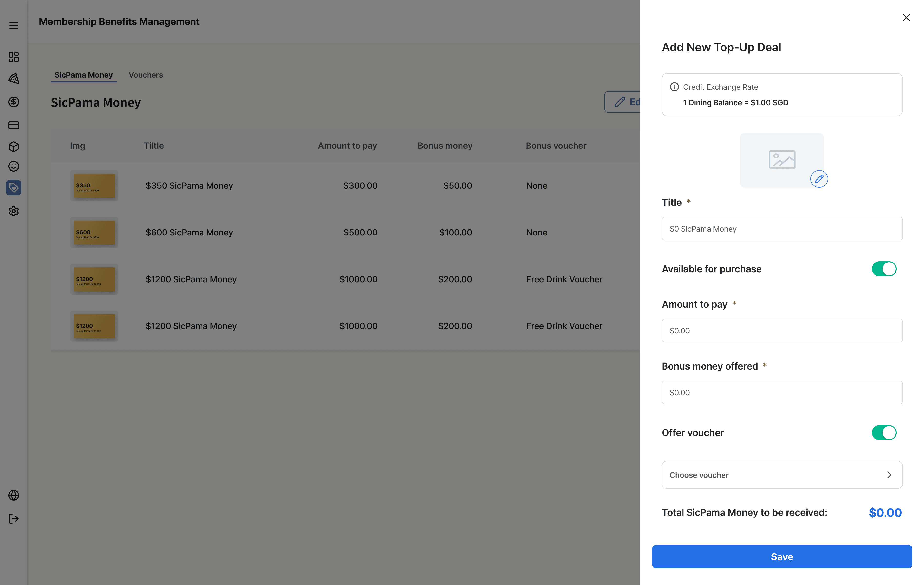Expand the Choose voucher selector
Image resolution: width=924 pixels, height=585 pixels.
pos(782,475)
